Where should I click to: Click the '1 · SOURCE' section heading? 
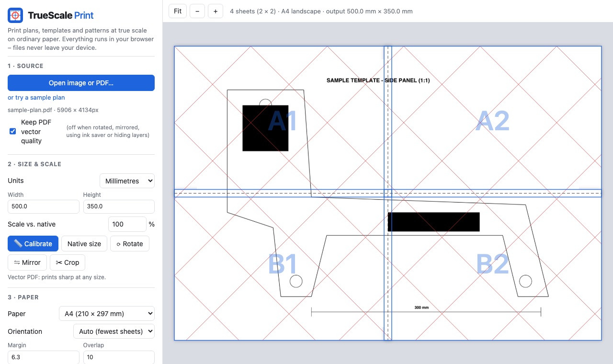[x=25, y=66]
